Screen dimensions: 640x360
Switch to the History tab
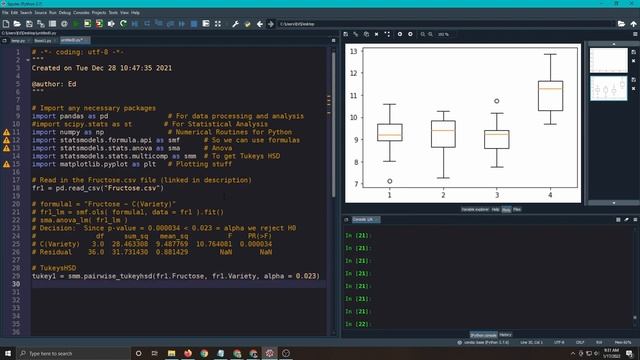point(505,335)
